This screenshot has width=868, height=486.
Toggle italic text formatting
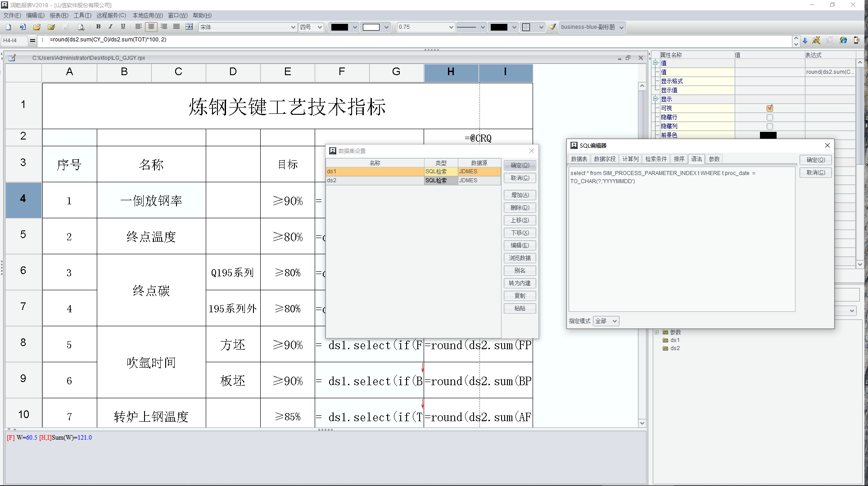[x=110, y=27]
